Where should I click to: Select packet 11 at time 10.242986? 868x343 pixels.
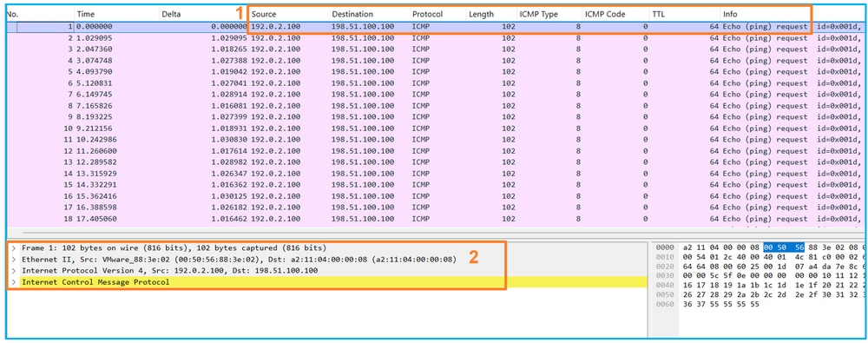[437, 140]
